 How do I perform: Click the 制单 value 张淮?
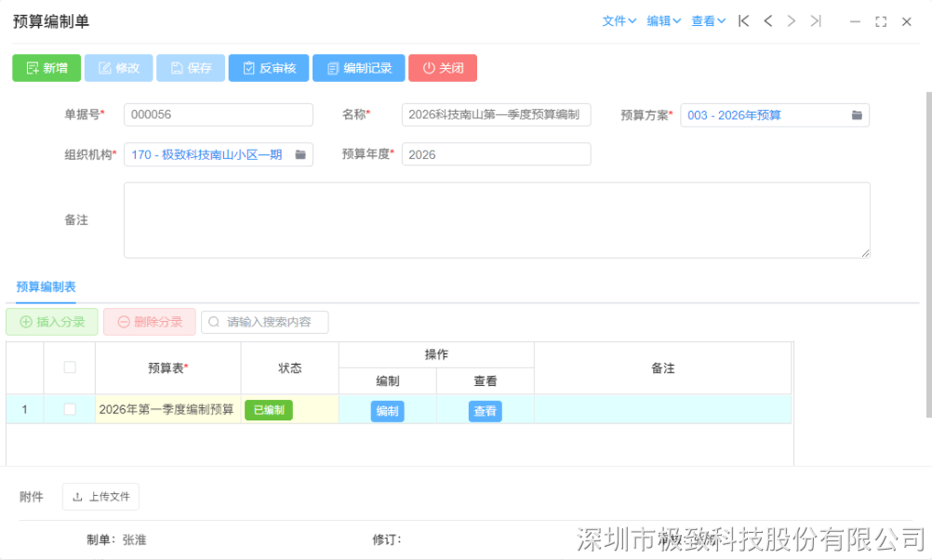(134, 540)
